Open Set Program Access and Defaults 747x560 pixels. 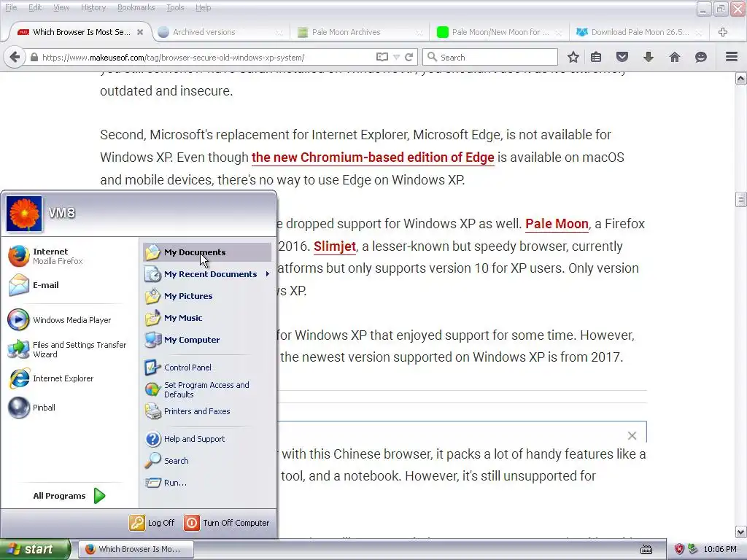(207, 389)
